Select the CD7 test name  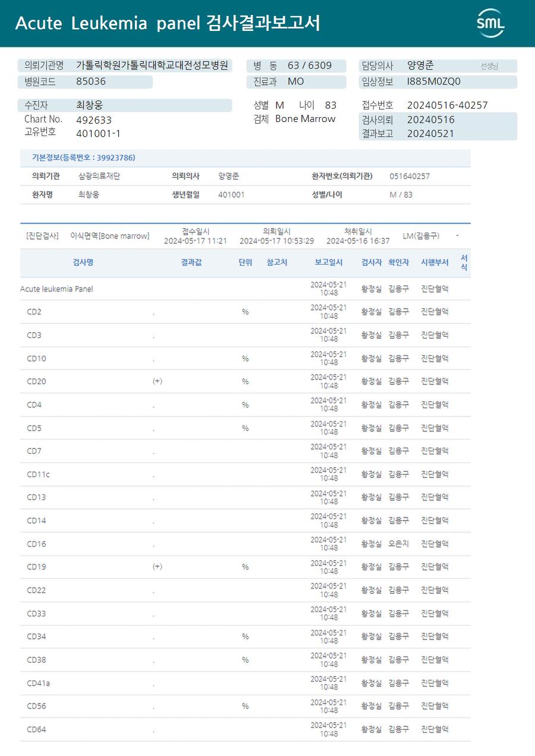tap(34, 451)
